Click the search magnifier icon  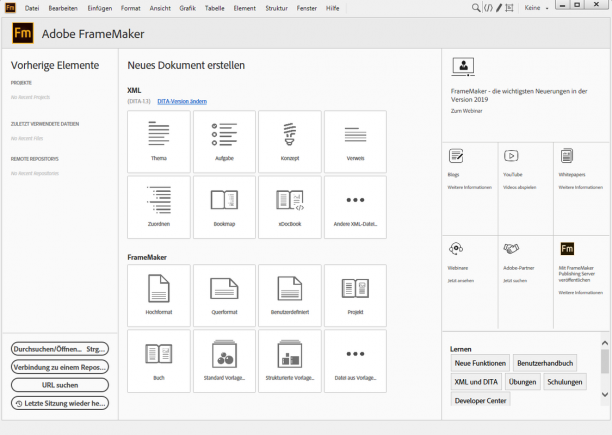click(476, 8)
